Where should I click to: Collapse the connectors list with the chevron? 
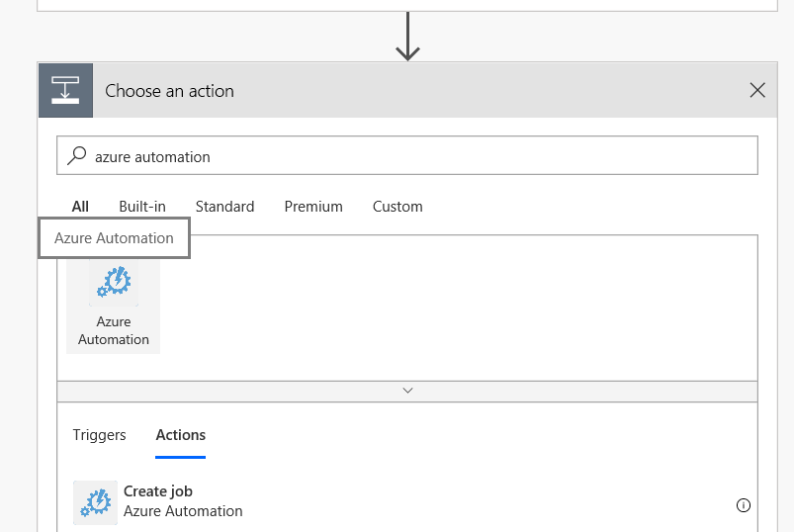pyautogui.click(x=407, y=391)
